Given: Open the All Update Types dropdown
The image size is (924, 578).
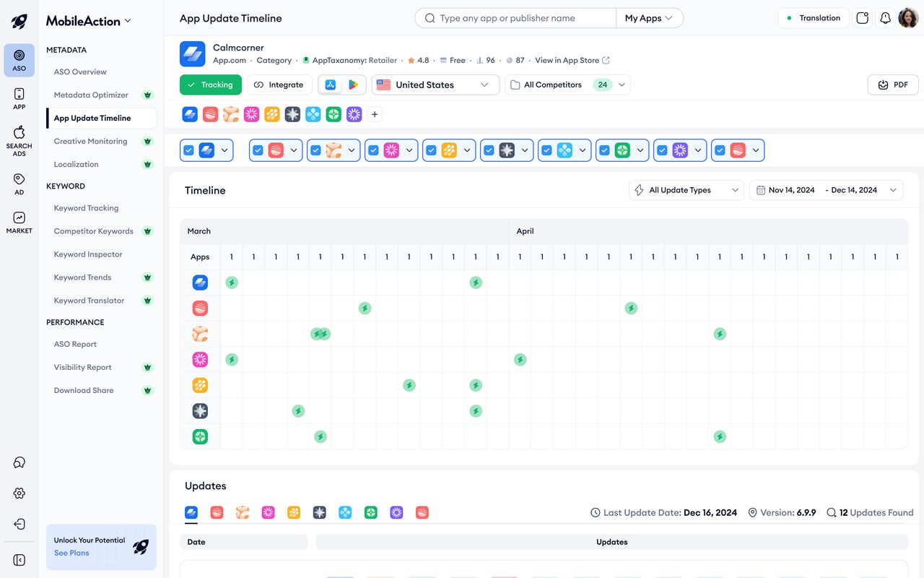Looking at the screenshot, I should [687, 190].
